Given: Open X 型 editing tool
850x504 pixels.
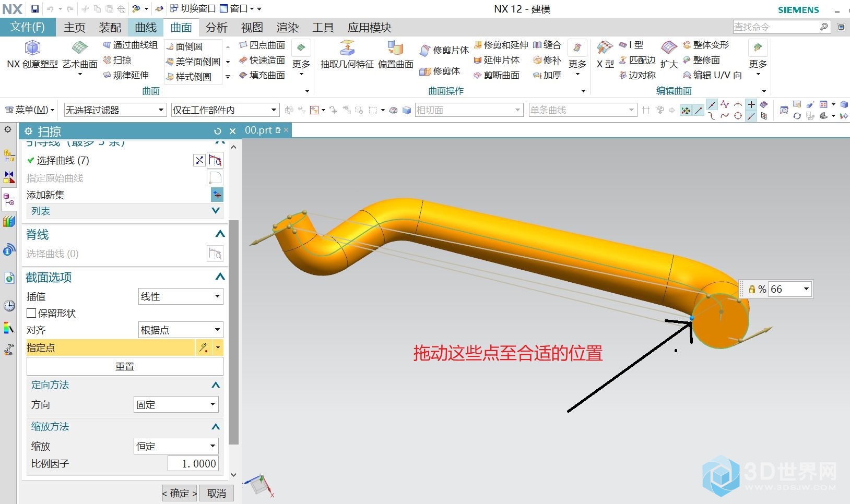Looking at the screenshot, I should point(605,55).
